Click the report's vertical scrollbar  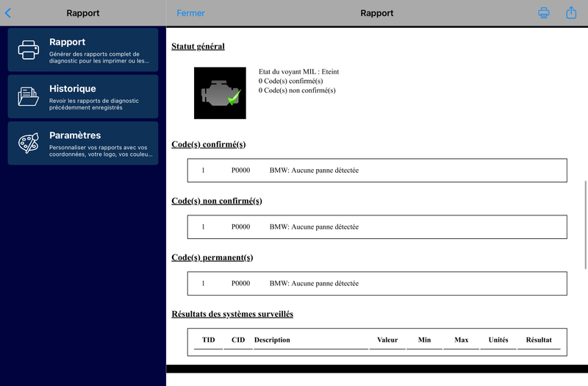[x=585, y=225]
